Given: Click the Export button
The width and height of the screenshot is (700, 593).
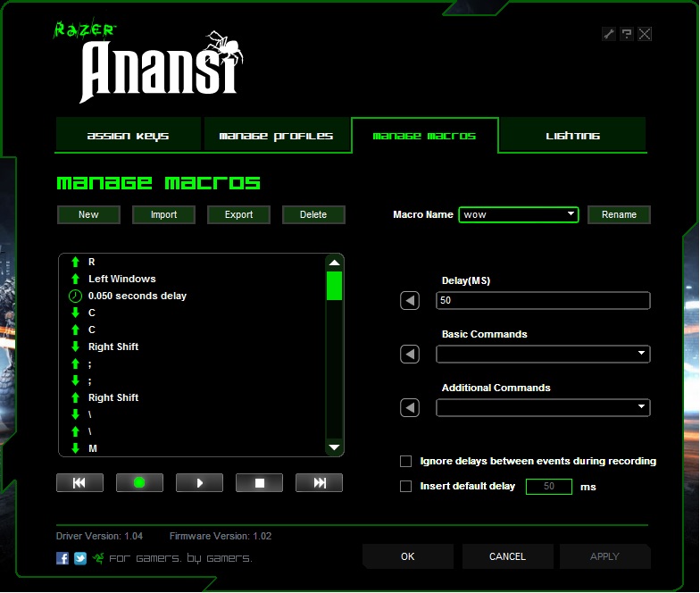Looking at the screenshot, I should coord(239,214).
